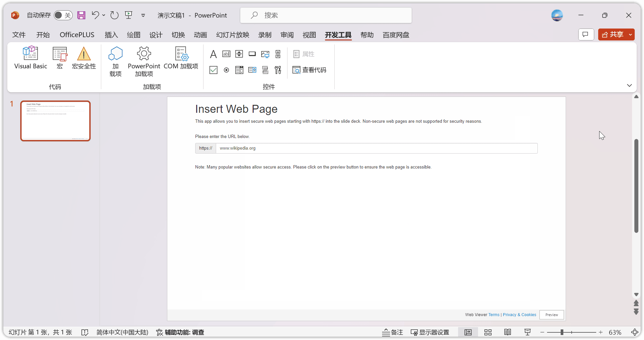Expand the undo history dropdown arrow
Image resolution: width=644 pixels, height=340 pixels.
104,15
